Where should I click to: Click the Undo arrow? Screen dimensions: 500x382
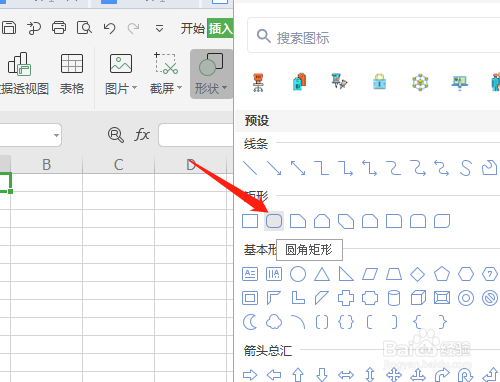coord(109,28)
